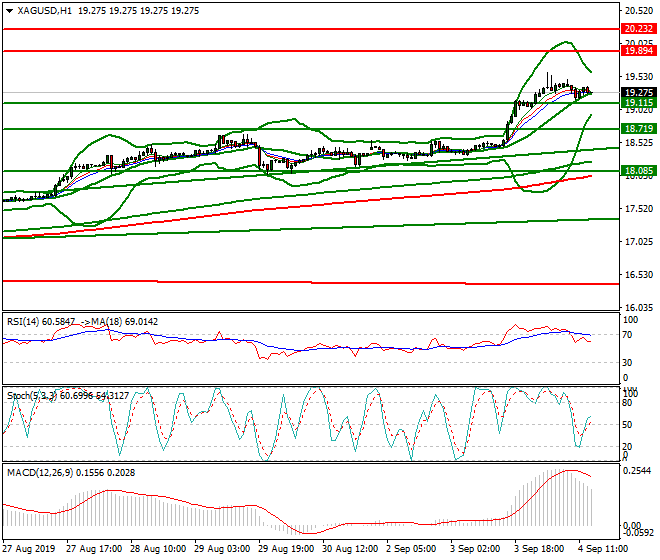Click the MACD scale value -0.0592

point(638,533)
